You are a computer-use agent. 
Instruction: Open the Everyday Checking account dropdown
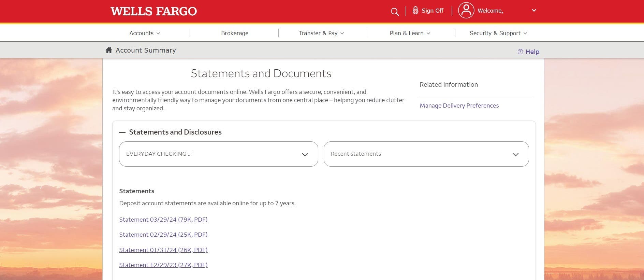point(218,154)
